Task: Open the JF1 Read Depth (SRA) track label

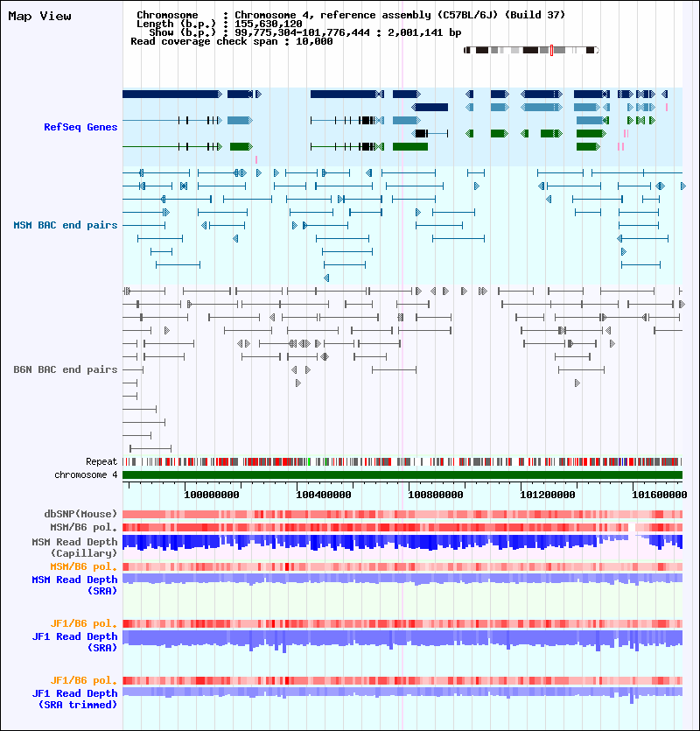Action: tap(74, 642)
